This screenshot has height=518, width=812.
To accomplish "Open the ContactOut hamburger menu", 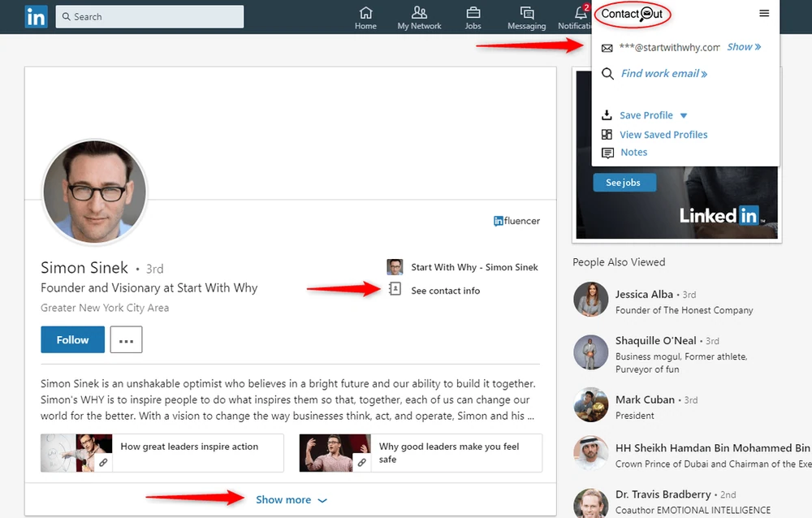I will 764,14.
